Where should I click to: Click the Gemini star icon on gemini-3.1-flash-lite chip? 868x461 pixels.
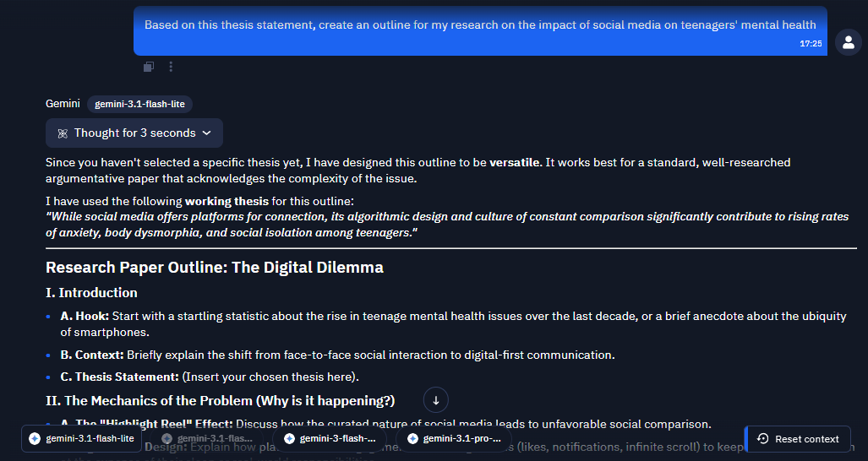35,439
